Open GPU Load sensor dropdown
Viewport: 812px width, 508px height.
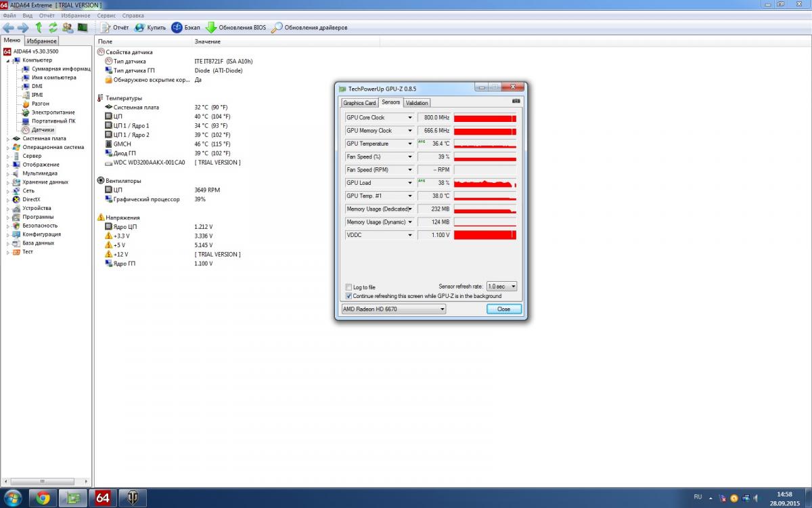coord(409,183)
